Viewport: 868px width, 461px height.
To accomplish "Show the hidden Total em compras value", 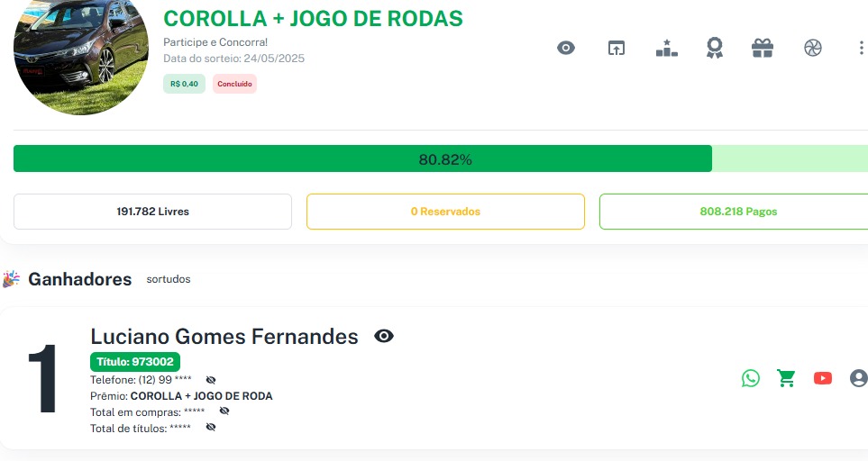I will pos(224,411).
